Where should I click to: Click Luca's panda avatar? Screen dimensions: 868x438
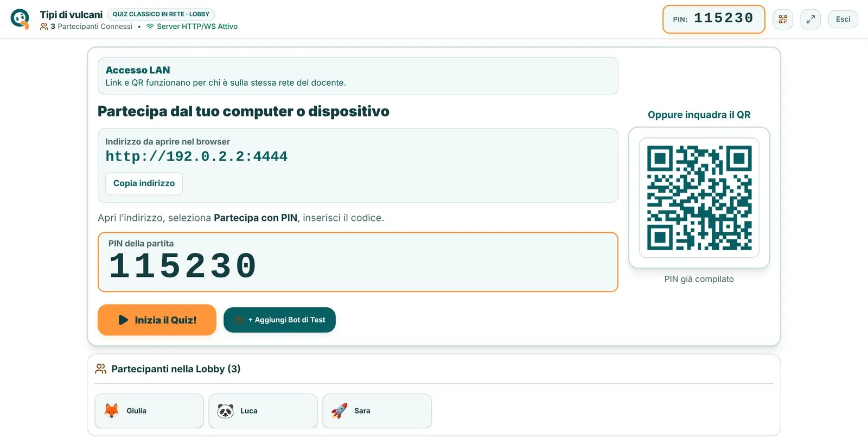coord(226,411)
